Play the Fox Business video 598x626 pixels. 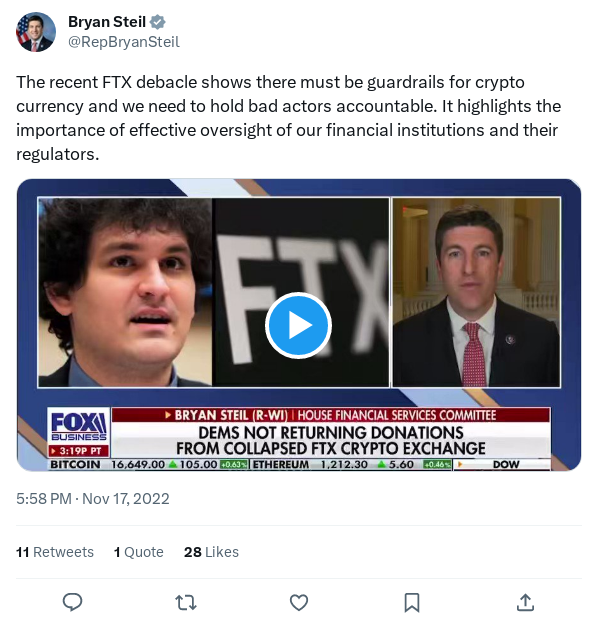(298, 325)
